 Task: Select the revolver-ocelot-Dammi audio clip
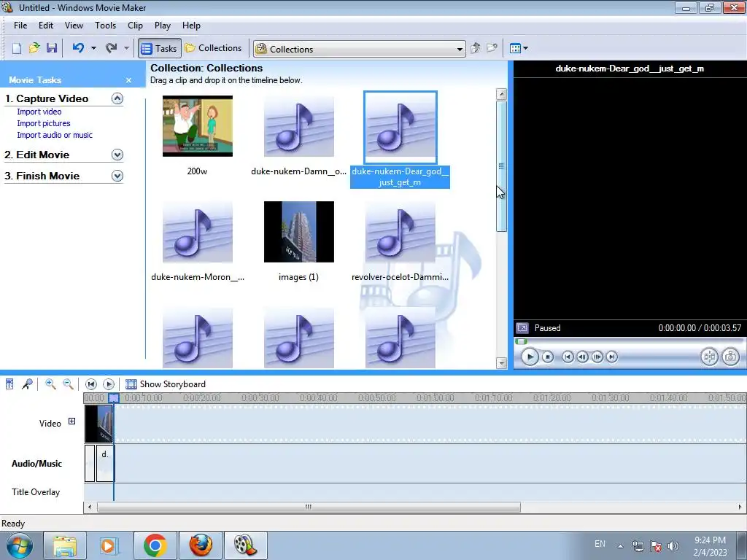(x=400, y=232)
